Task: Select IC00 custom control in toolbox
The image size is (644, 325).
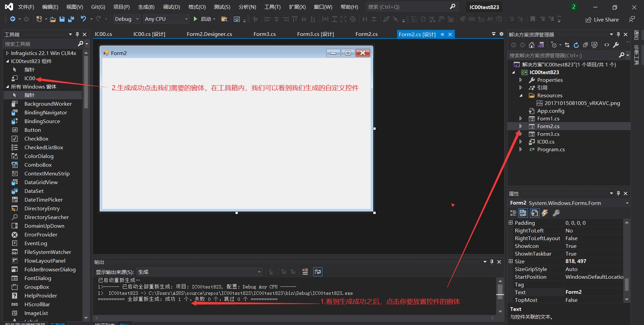Action: 30,78
